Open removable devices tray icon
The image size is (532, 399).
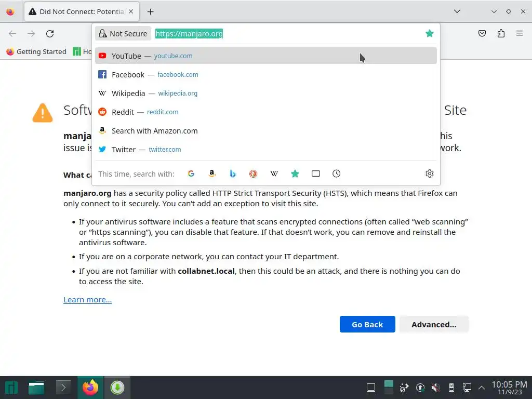click(x=451, y=388)
